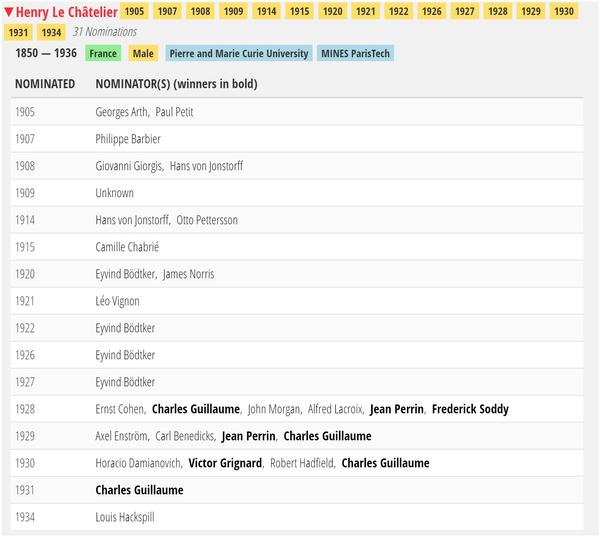Click nominator Victor Grignard
600x537 pixels.
coord(226,463)
